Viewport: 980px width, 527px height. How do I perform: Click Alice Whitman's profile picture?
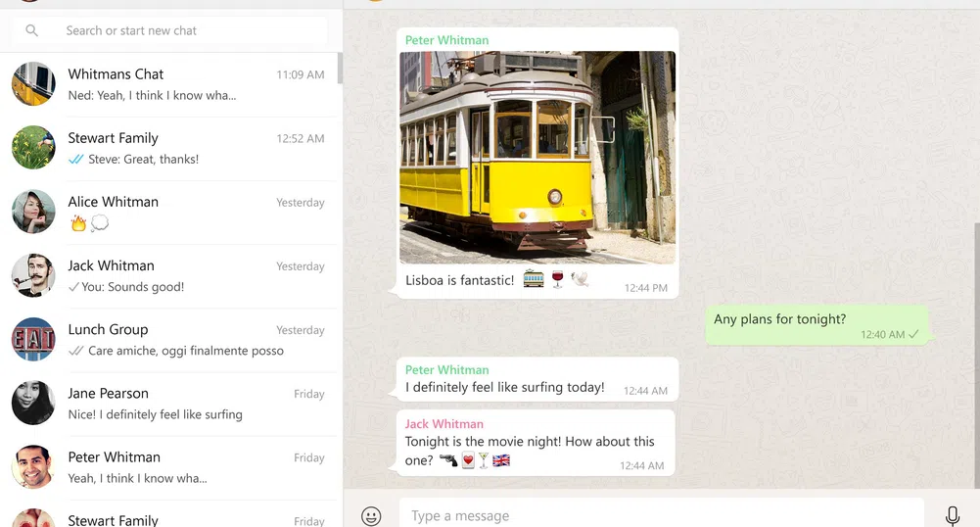pos(33,212)
